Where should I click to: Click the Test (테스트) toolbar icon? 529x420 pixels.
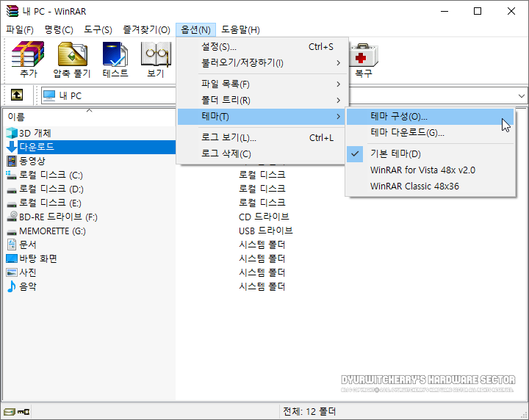[x=115, y=54]
